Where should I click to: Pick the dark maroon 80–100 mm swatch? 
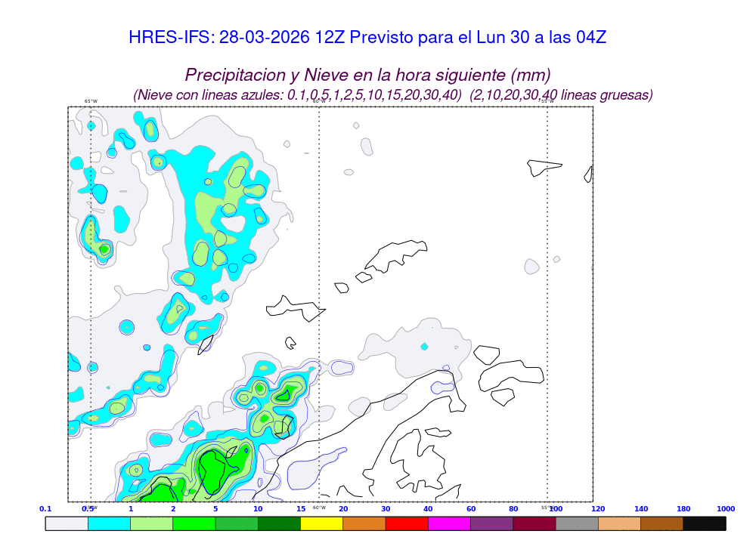(534, 523)
